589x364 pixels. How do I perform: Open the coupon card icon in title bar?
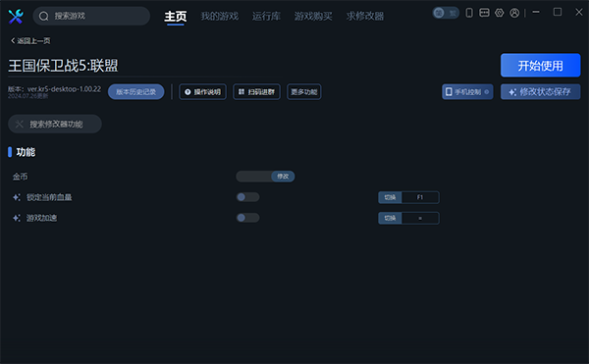coord(484,13)
